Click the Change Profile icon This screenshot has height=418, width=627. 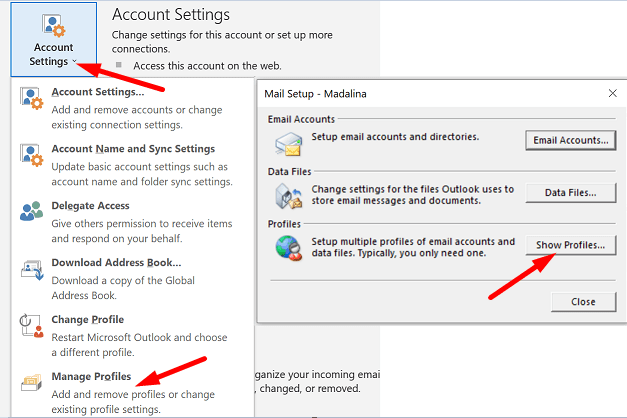click(x=32, y=326)
